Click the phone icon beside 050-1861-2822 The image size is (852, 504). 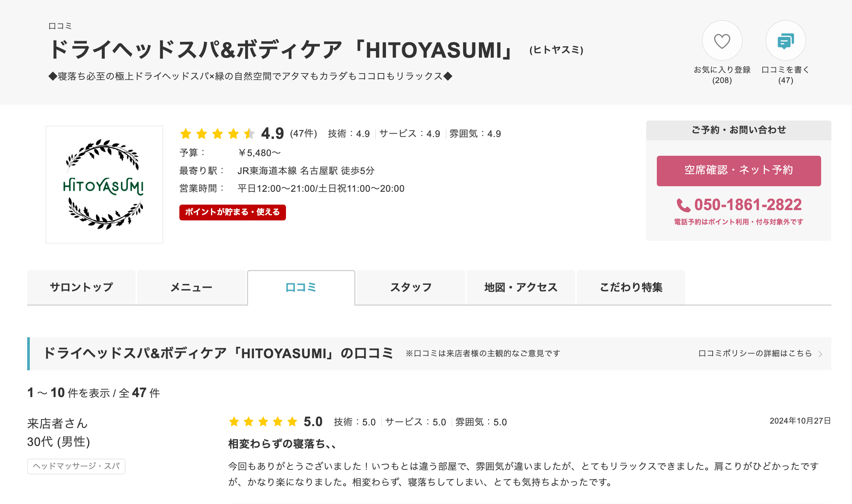(x=683, y=205)
